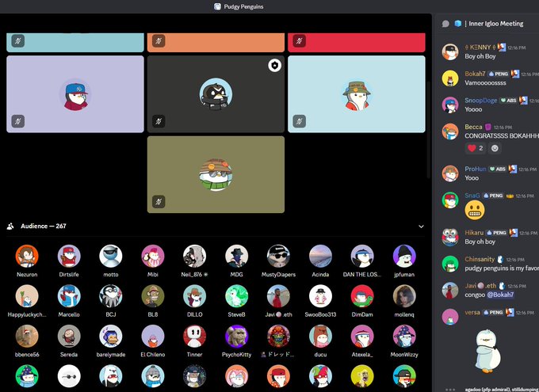Open the Inner Igloo Meeting channel title

(x=496, y=24)
